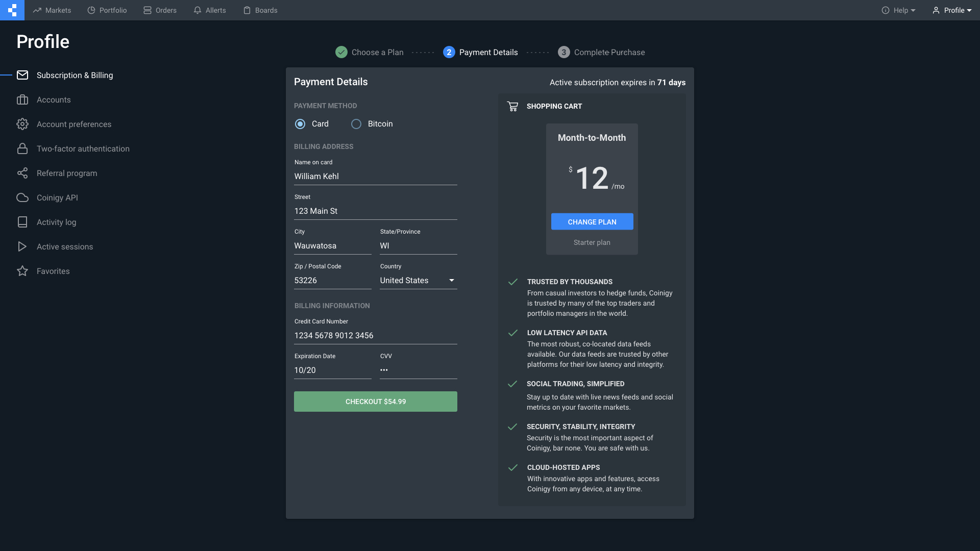
Task: Click the Credit Card Number field
Action: (375, 336)
